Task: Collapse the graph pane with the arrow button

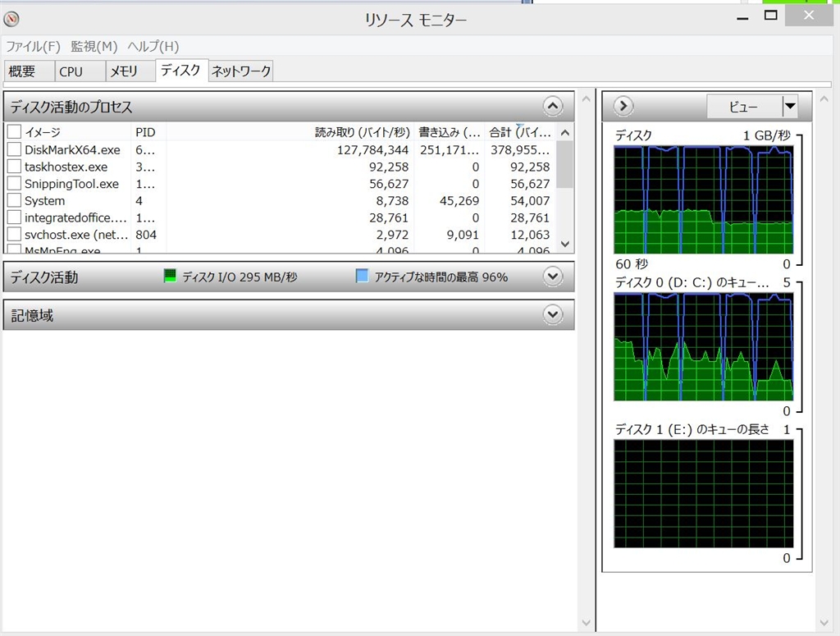Action: [623, 106]
